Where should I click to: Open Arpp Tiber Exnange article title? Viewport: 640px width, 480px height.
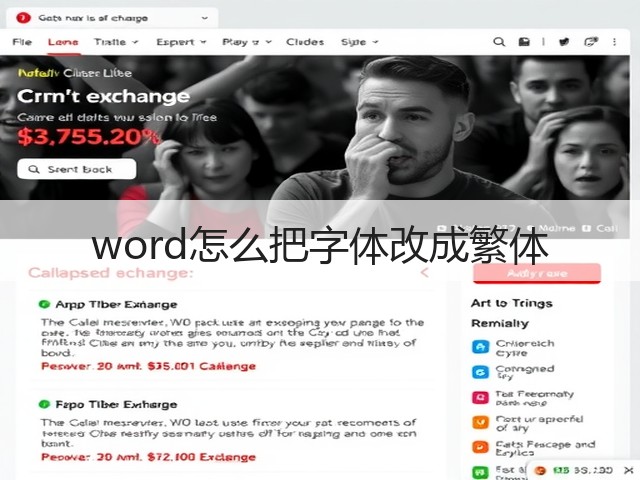click(116, 304)
